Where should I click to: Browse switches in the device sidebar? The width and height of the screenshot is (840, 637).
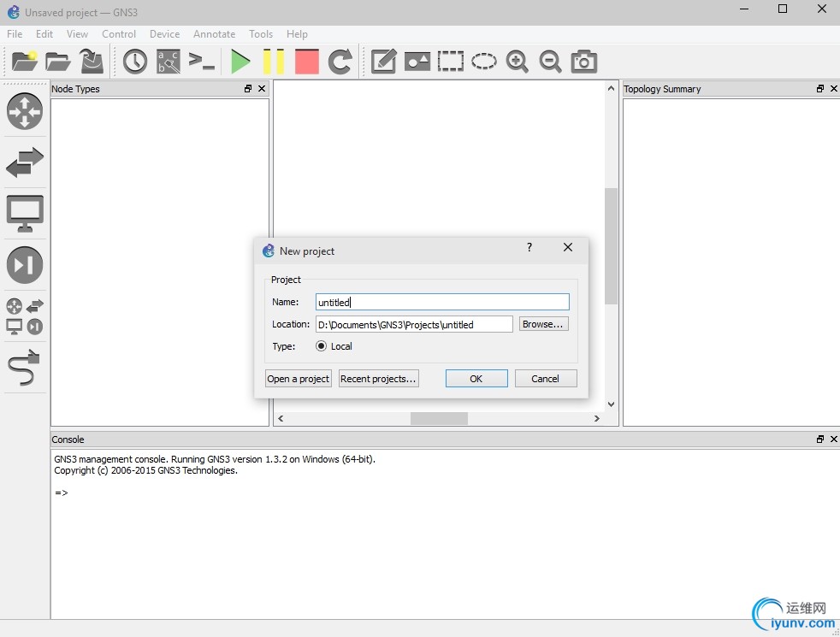(x=25, y=162)
